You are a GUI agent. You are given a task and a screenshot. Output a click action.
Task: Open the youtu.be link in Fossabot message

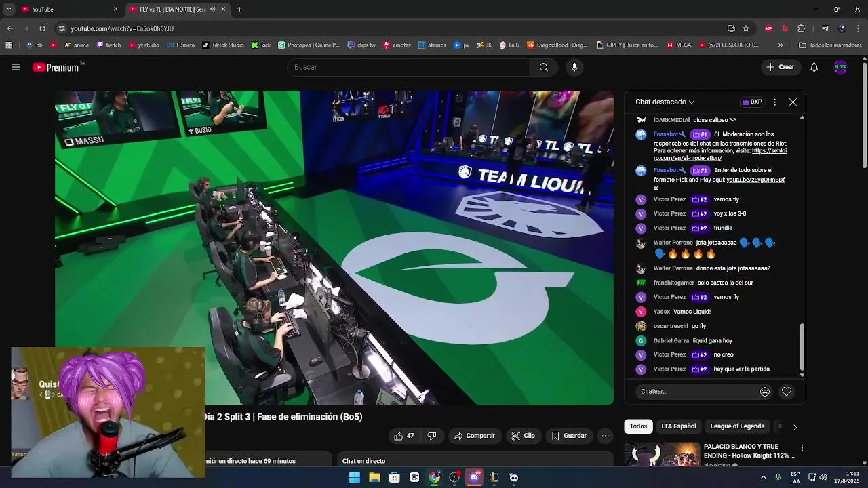[x=719, y=183]
